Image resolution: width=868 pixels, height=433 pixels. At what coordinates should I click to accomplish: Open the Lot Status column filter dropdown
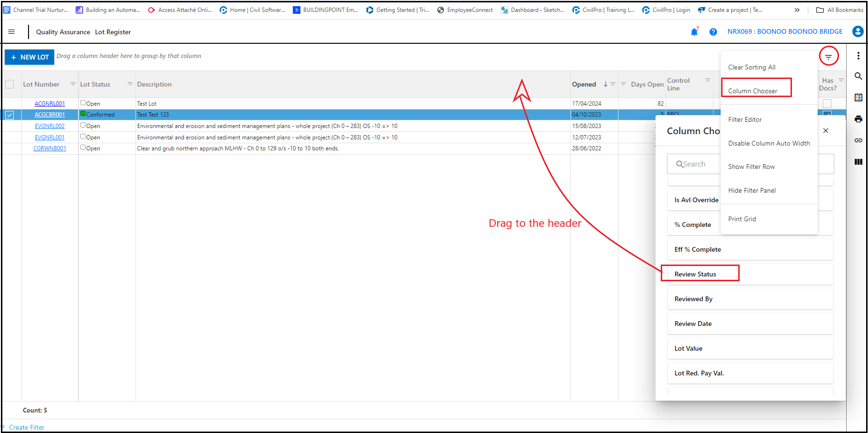[x=130, y=84]
